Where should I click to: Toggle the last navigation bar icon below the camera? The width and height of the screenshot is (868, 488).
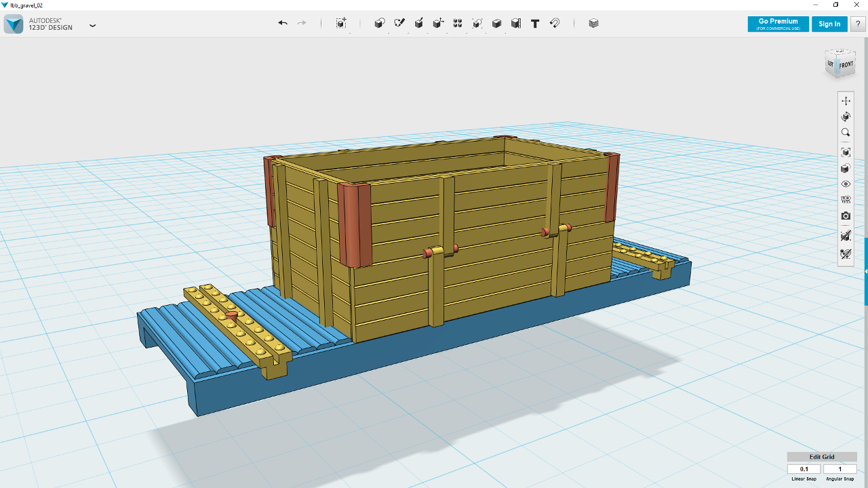[846, 255]
